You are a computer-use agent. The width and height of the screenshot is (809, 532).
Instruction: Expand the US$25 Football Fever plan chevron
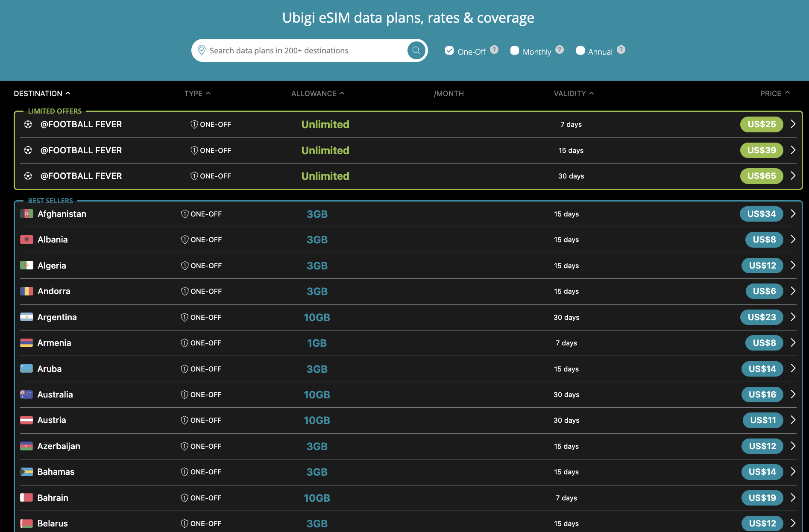[x=793, y=124]
